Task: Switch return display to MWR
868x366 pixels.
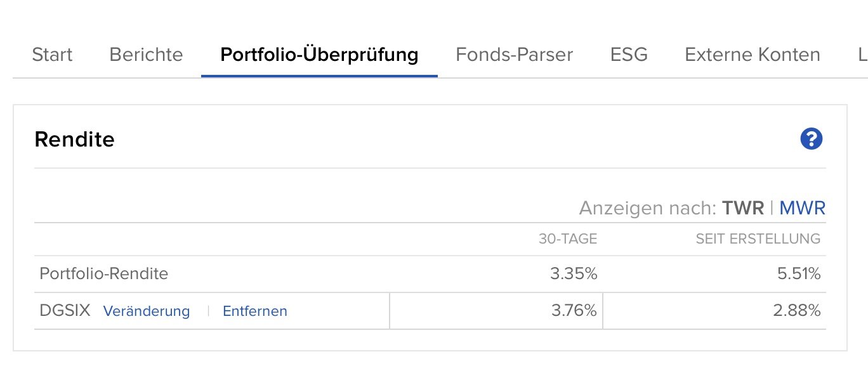Action: point(802,208)
